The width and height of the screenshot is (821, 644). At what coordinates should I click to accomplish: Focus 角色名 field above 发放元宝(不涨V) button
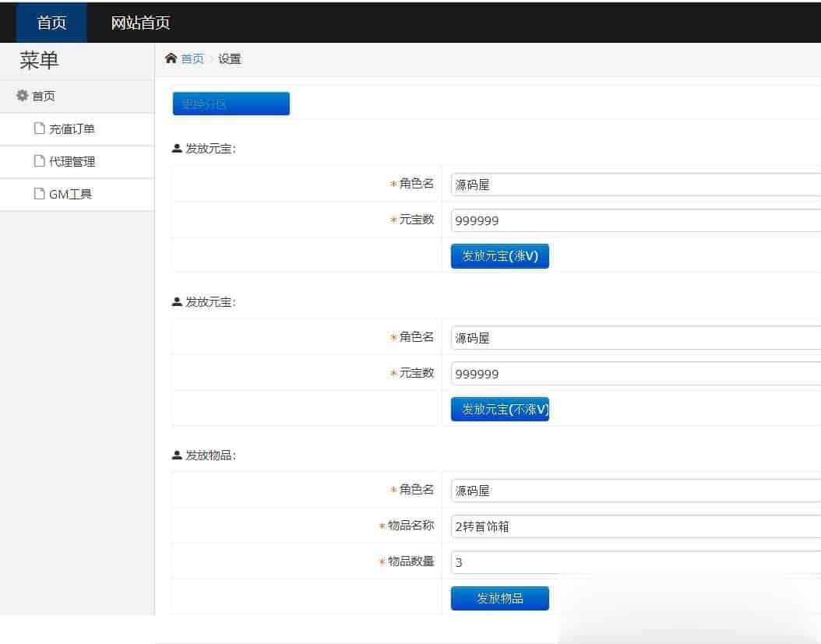click(636, 338)
